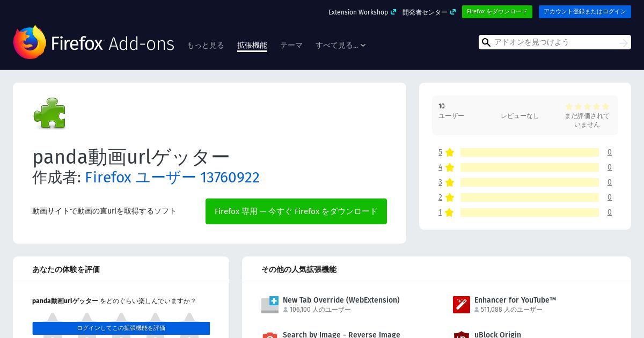The width and height of the screenshot is (644, 338).
Task: Open the uBlock Origin link
Action: pos(497,334)
